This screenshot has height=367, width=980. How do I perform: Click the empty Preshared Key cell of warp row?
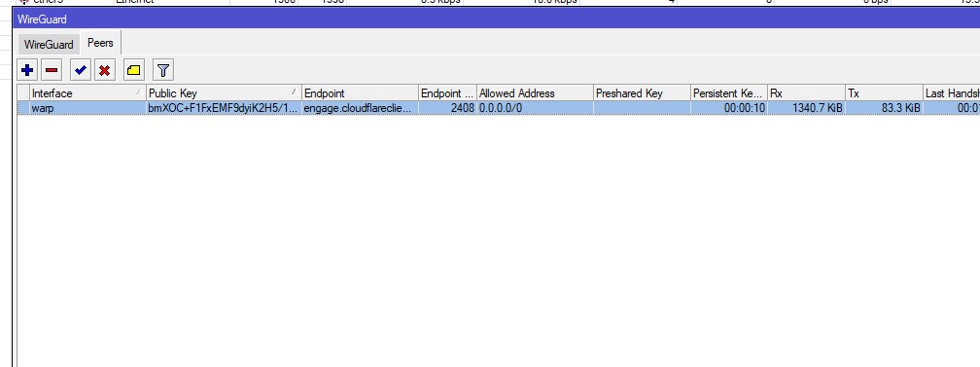642,108
